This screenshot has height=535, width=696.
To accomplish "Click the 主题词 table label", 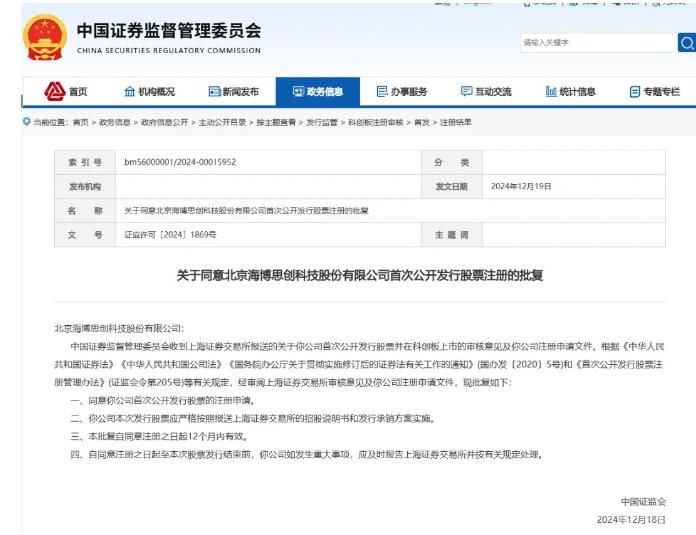I will (x=451, y=235).
